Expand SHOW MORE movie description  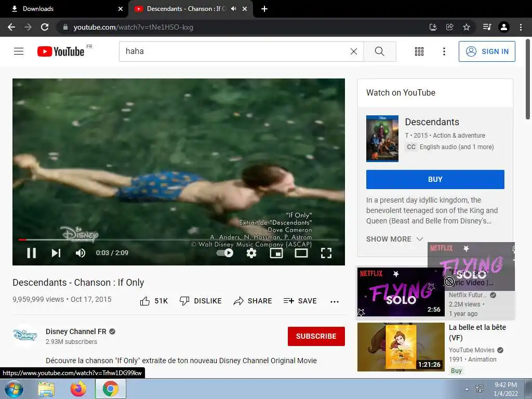395,239
